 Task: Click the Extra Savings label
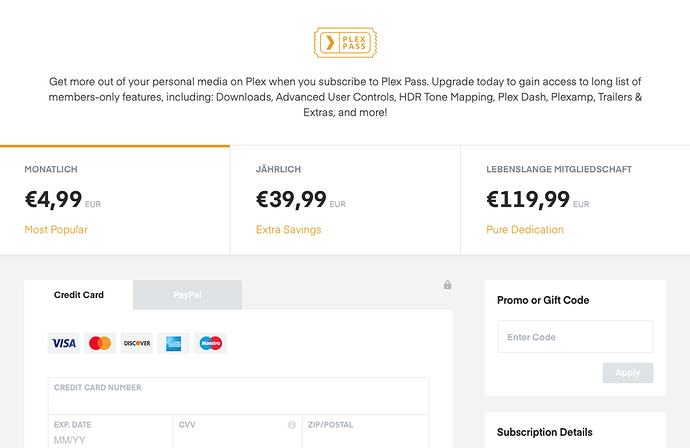(288, 230)
